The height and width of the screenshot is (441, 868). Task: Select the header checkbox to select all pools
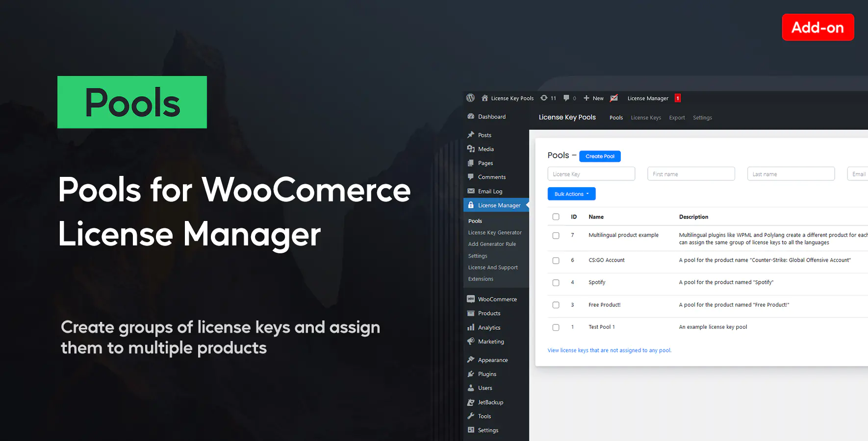point(556,217)
